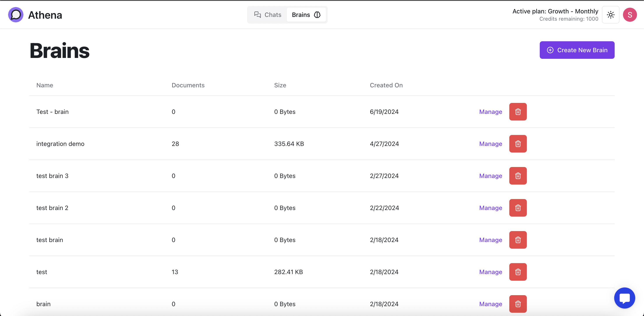Open the chat support bubble widget
Viewport: 644px width, 316px height.
click(x=624, y=298)
